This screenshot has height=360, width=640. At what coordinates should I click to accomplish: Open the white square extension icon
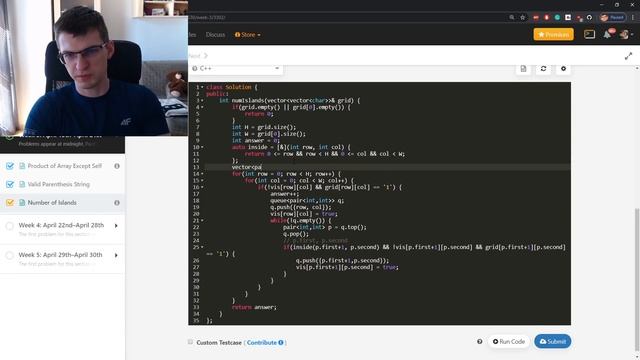pyautogui.click(x=568, y=18)
